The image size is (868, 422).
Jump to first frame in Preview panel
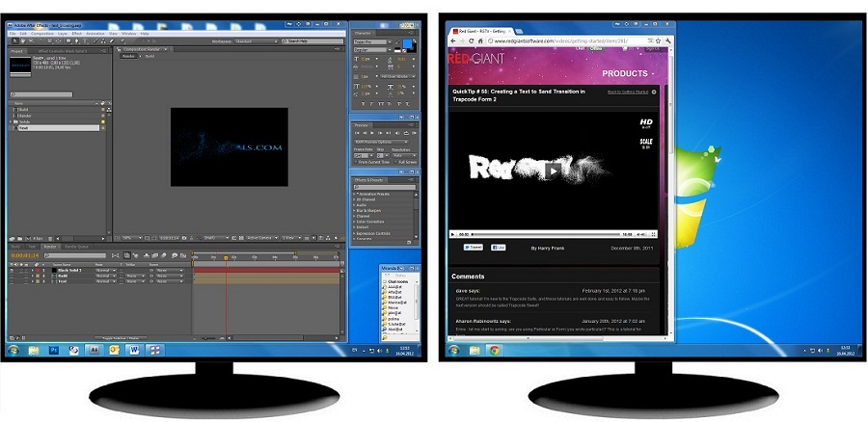357,133
